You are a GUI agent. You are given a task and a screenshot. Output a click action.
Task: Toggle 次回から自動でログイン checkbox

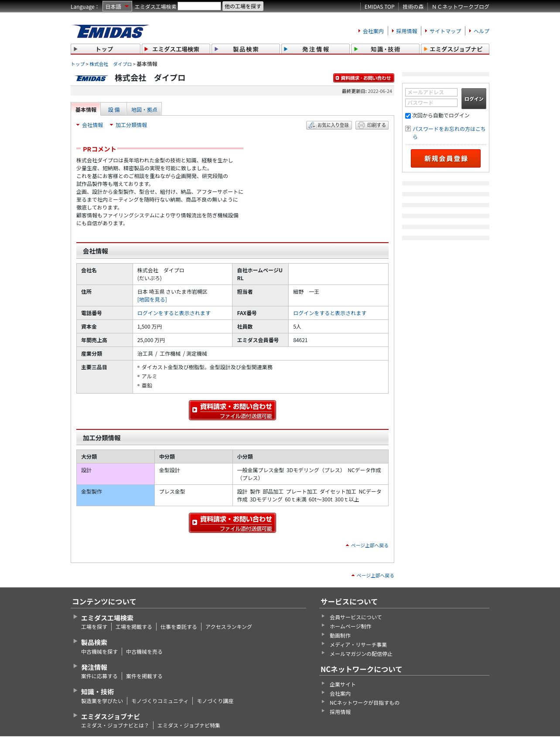tap(408, 116)
